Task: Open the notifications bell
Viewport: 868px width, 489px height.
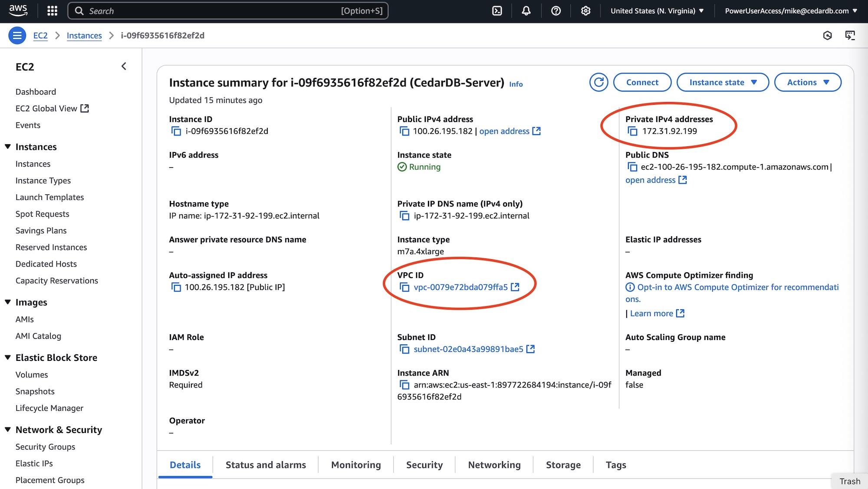Action: (x=526, y=10)
